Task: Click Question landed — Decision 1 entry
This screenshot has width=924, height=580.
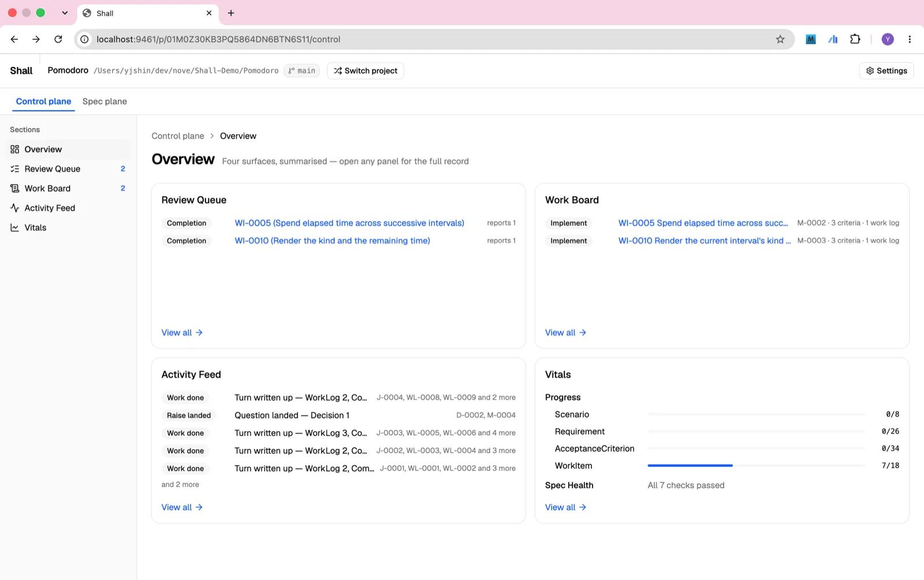Action: point(292,415)
